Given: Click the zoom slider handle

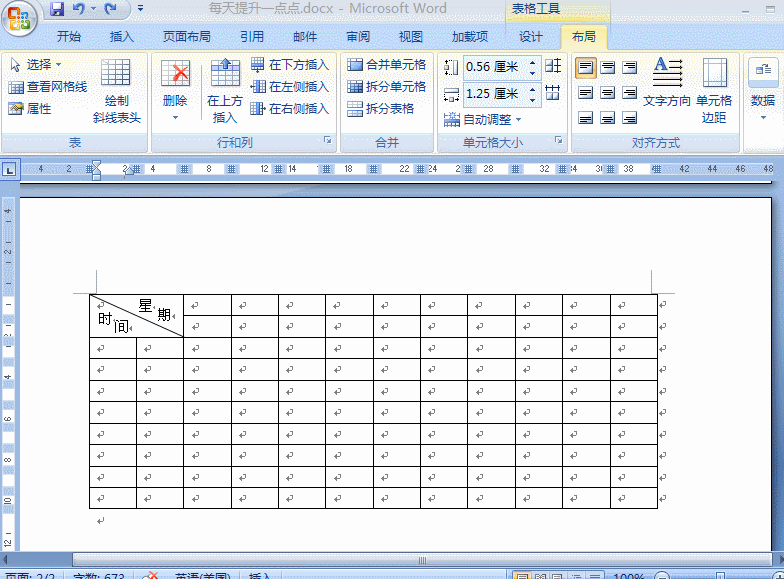Looking at the screenshot, I should pos(720,576).
